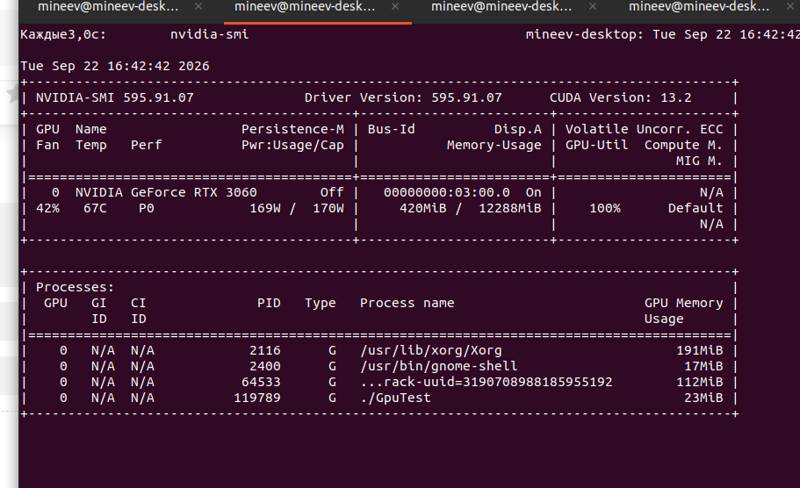Image resolution: width=800 pixels, height=488 pixels.
Task: Close the first terminal tab
Action: (198, 7)
